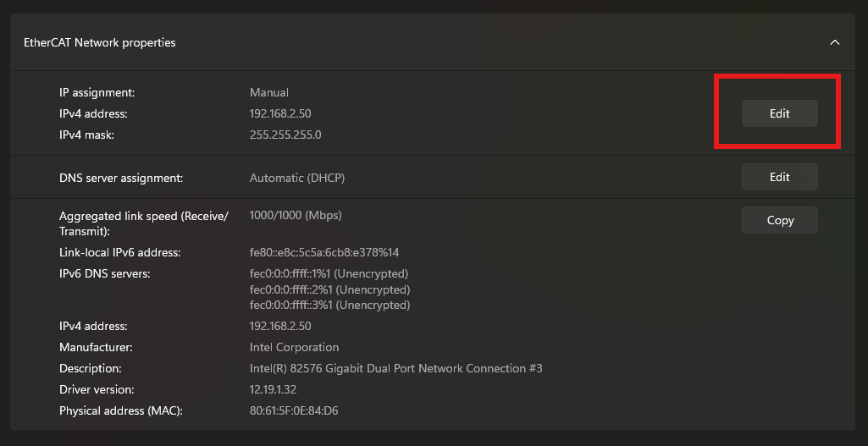Image resolution: width=868 pixels, height=446 pixels.
Task: Click the Physical address (MAC) label
Action: coord(121,410)
